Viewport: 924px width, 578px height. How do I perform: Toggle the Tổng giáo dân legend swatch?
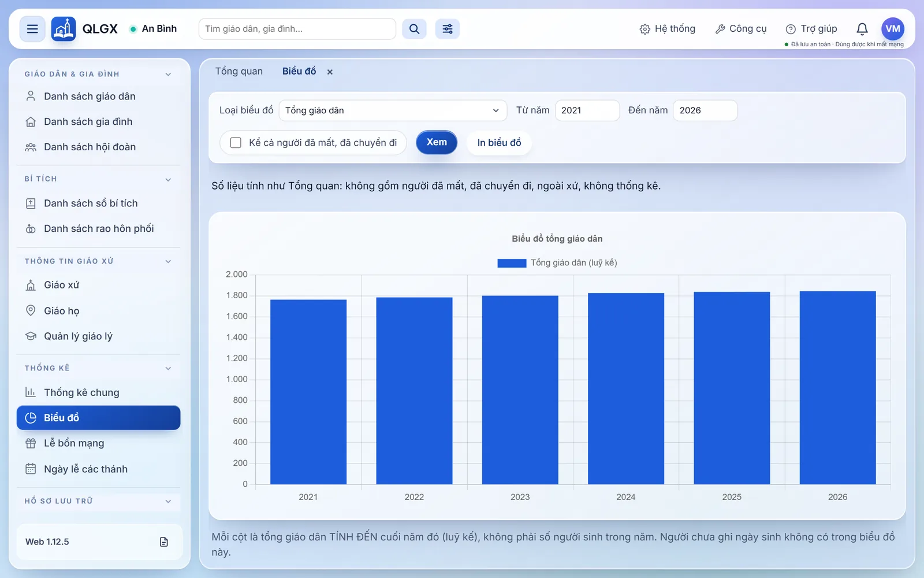[x=512, y=263]
